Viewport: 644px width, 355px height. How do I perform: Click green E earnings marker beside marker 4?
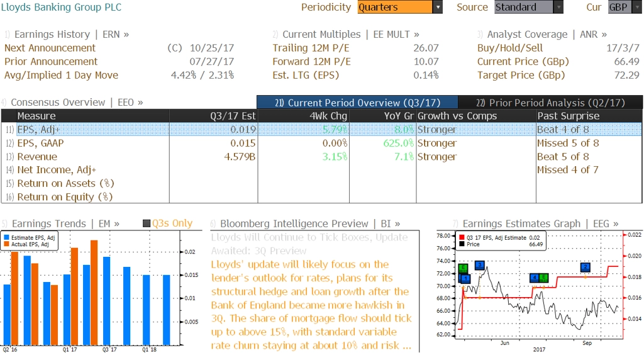[x=543, y=278]
